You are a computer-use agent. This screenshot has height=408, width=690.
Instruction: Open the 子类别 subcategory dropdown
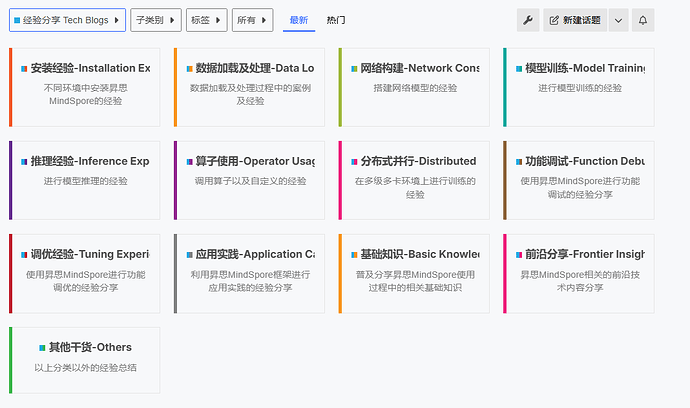click(x=156, y=20)
